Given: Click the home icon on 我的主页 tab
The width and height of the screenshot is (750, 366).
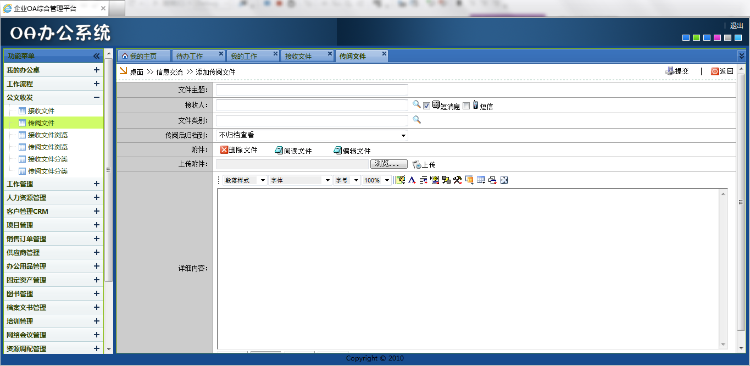Looking at the screenshot, I should [x=125, y=56].
